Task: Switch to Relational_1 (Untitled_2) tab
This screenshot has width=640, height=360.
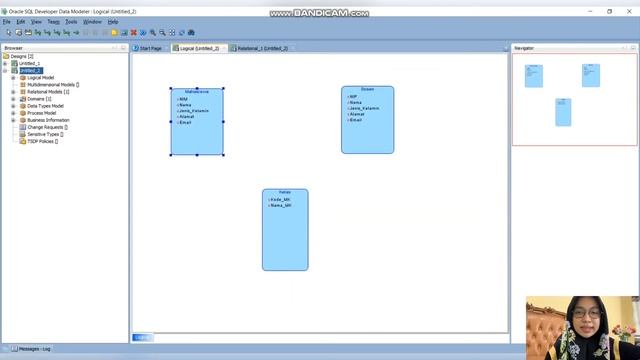Action: [x=262, y=48]
